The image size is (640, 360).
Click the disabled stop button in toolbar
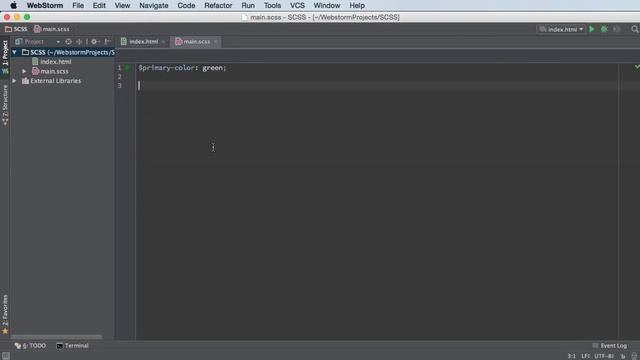(x=617, y=29)
